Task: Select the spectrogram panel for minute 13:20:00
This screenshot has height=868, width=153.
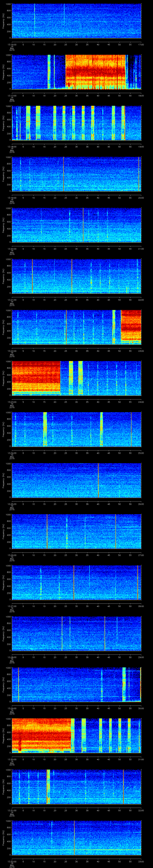Action: tap(76, 225)
